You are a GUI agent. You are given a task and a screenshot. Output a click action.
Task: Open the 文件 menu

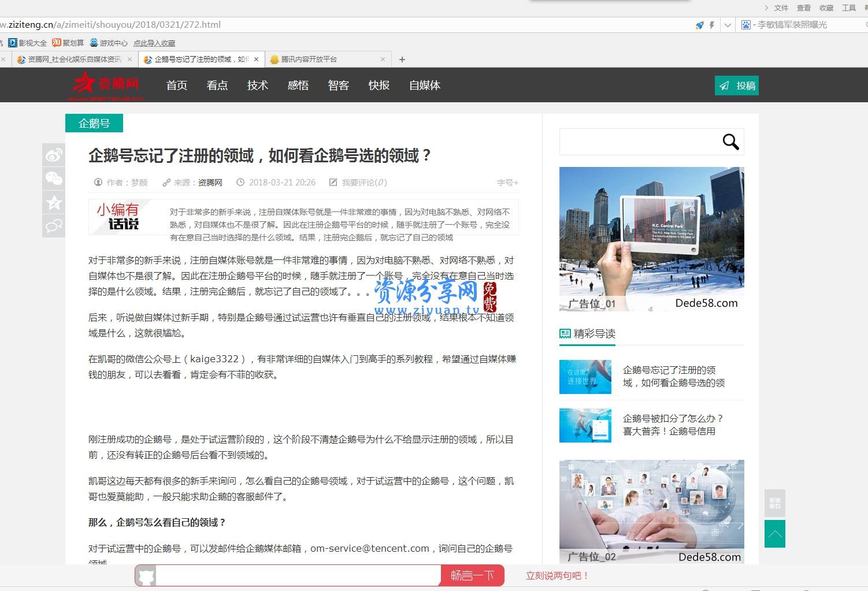click(x=781, y=8)
